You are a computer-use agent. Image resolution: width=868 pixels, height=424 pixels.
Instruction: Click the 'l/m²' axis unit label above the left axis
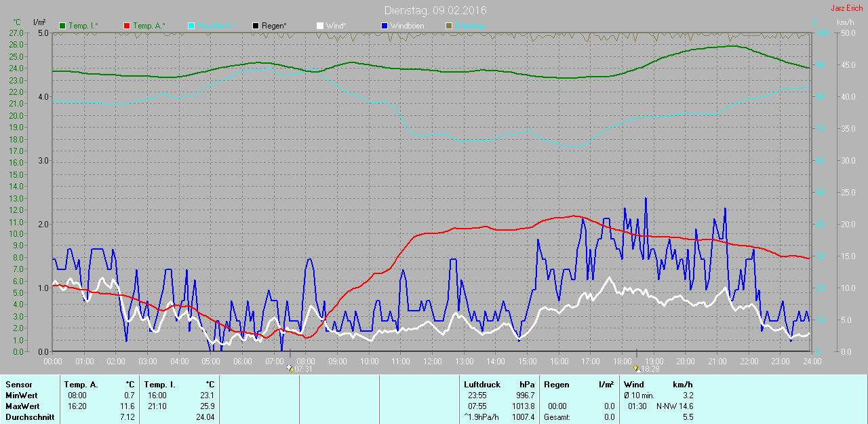(39, 22)
